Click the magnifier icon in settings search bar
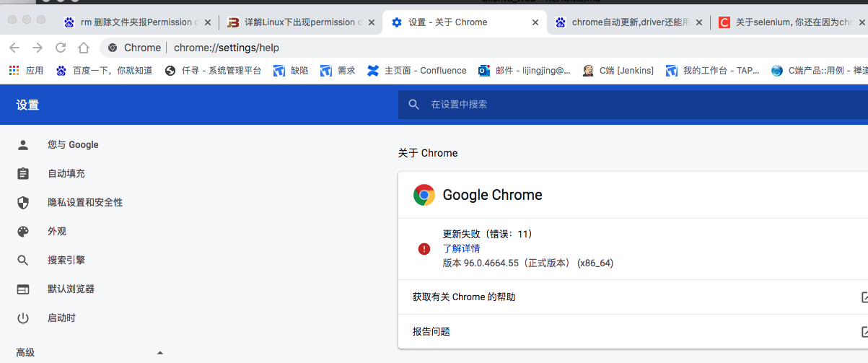Viewport: 868px width, 363px height. (x=413, y=105)
